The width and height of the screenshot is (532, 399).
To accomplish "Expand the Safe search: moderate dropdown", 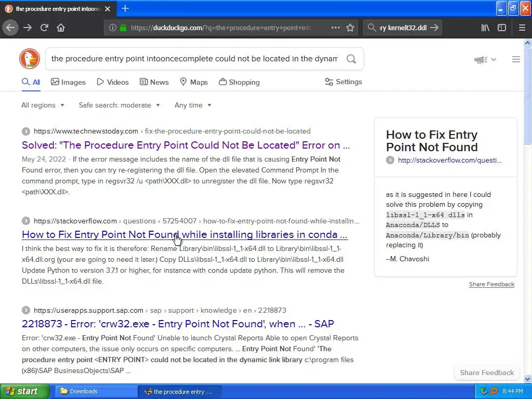I will pos(119,105).
